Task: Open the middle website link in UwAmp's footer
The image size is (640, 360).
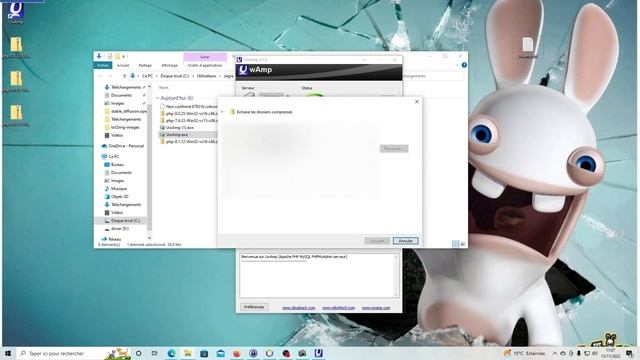Action: click(x=338, y=308)
